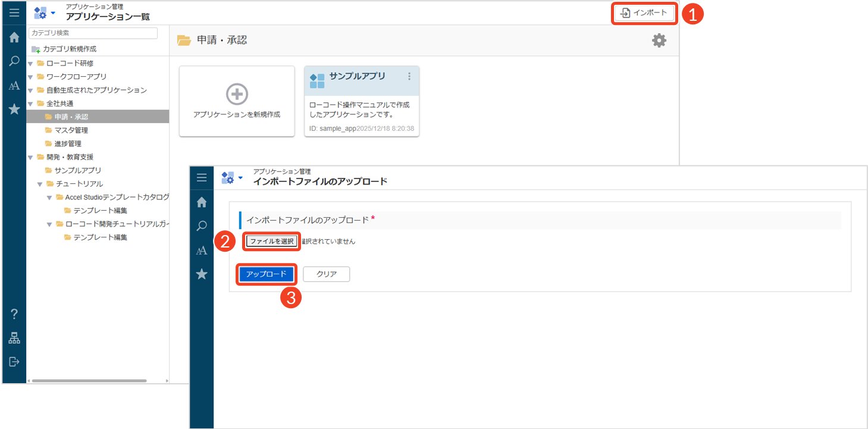Open the Sample App card's three-dot menu

(x=409, y=76)
